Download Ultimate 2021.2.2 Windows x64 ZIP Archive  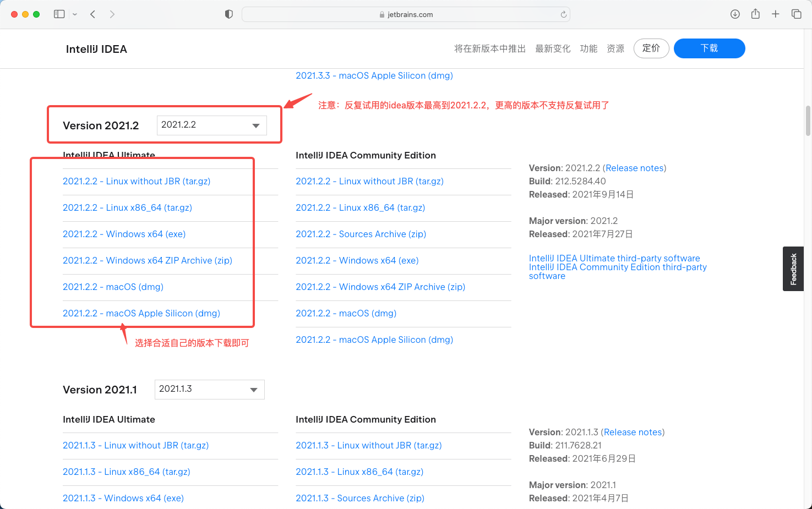point(148,260)
